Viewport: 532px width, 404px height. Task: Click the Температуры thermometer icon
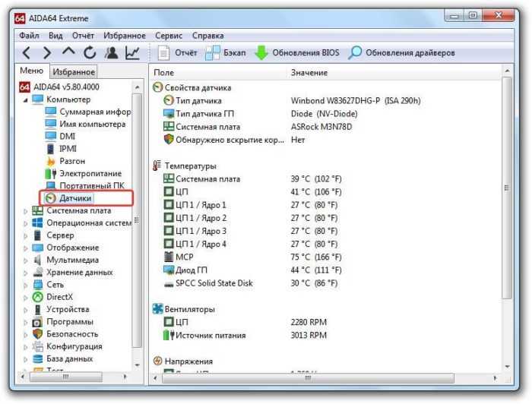[x=157, y=166]
